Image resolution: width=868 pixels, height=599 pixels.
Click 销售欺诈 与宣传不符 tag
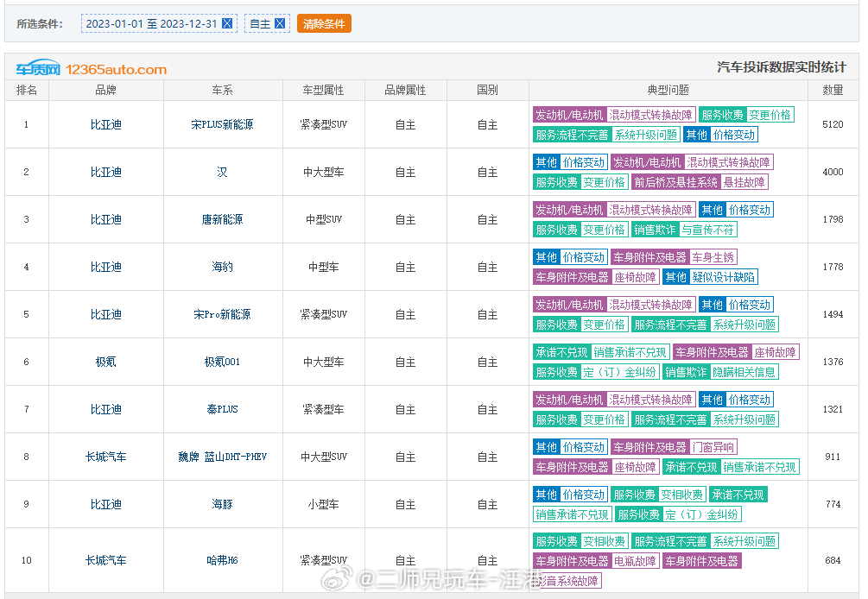click(684, 230)
